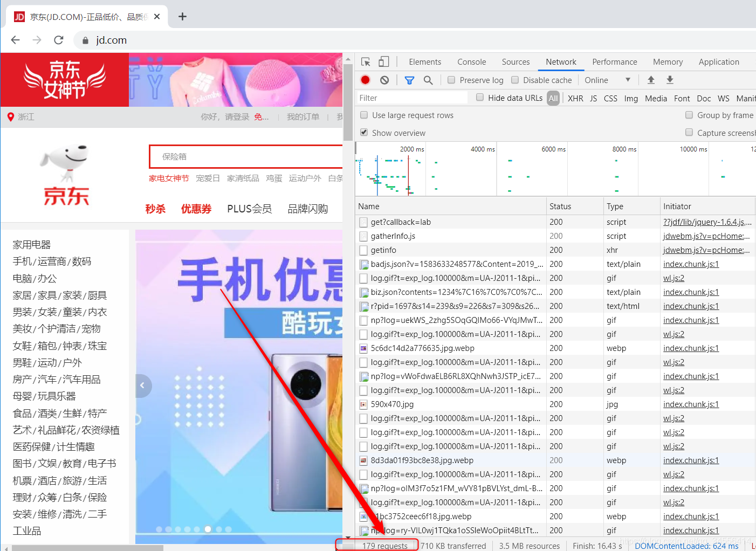Click the JD search box

click(246, 156)
